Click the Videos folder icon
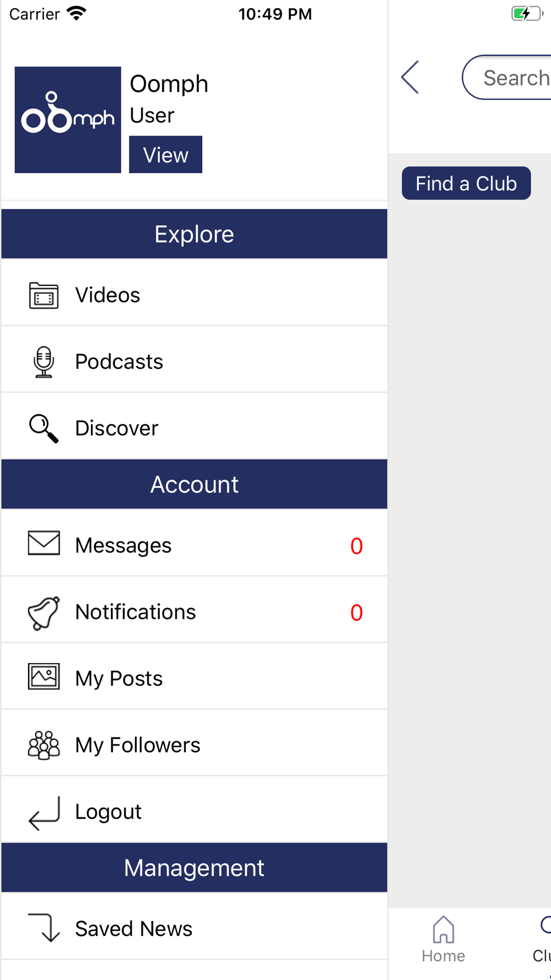551x980 pixels. 44,295
